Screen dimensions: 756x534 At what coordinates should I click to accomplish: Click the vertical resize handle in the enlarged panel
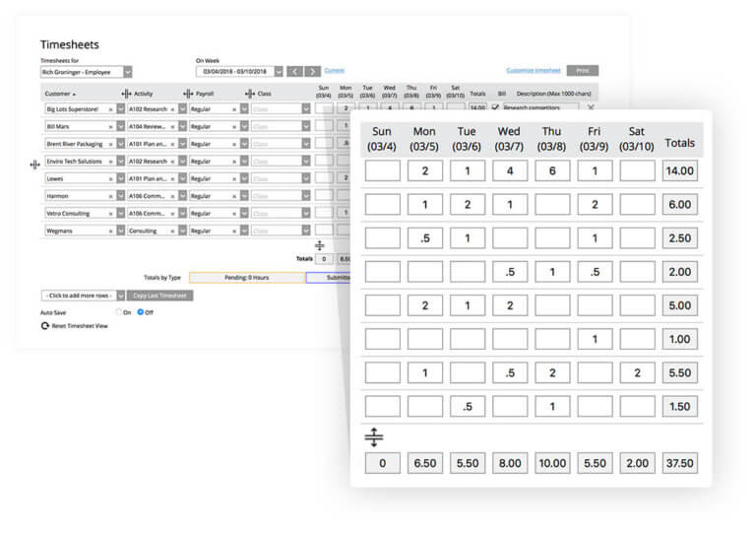click(374, 437)
